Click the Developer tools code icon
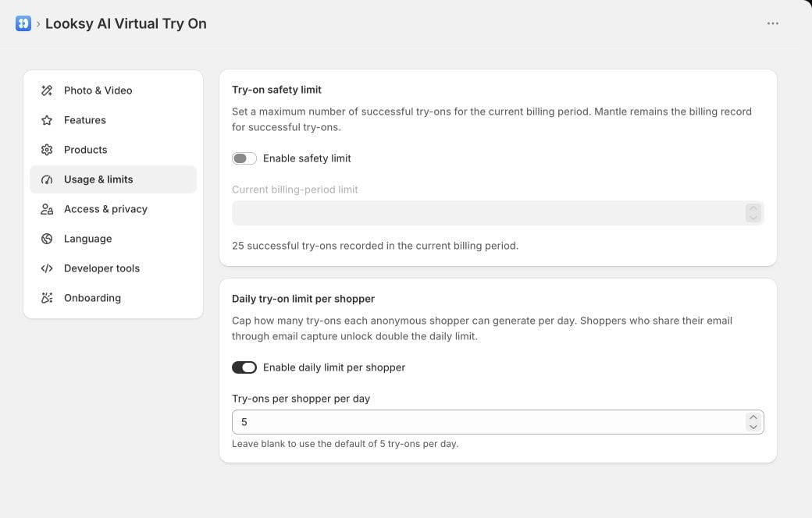The width and height of the screenshot is (812, 518). point(47,268)
